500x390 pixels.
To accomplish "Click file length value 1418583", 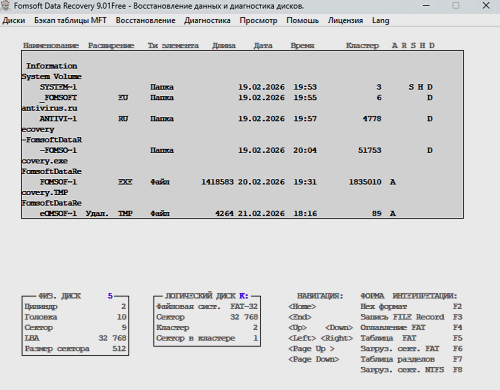I will click(x=217, y=182).
